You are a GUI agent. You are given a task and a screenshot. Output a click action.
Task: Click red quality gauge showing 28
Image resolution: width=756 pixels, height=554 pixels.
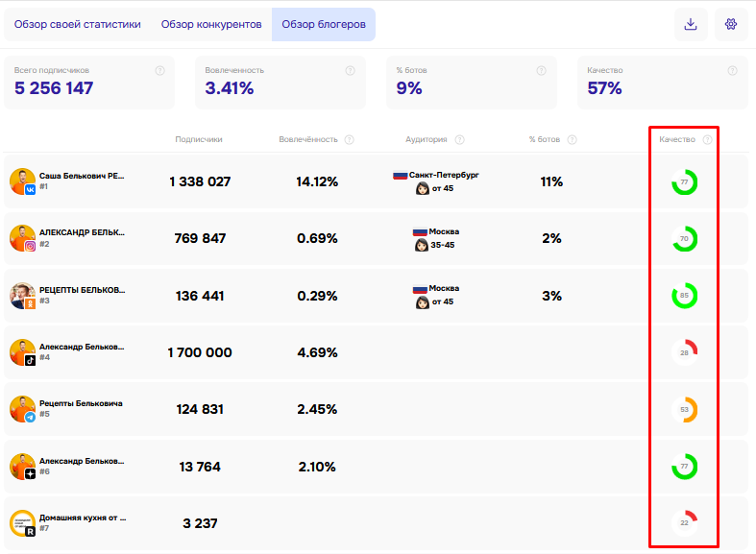click(685, 352)
